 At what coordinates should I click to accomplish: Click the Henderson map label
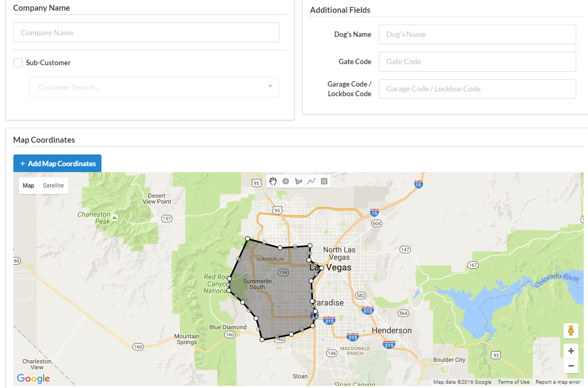pos(391,330)
